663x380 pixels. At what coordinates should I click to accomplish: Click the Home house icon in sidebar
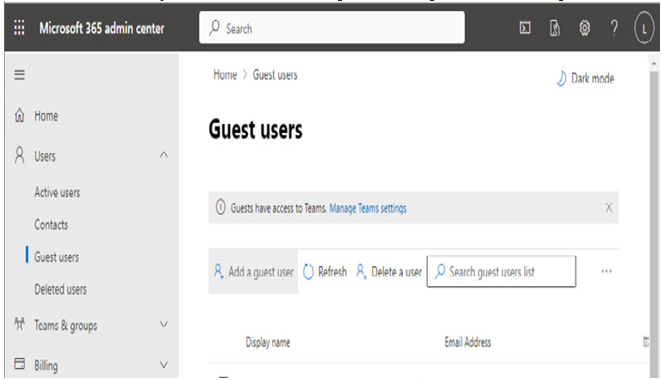[19, 115]
